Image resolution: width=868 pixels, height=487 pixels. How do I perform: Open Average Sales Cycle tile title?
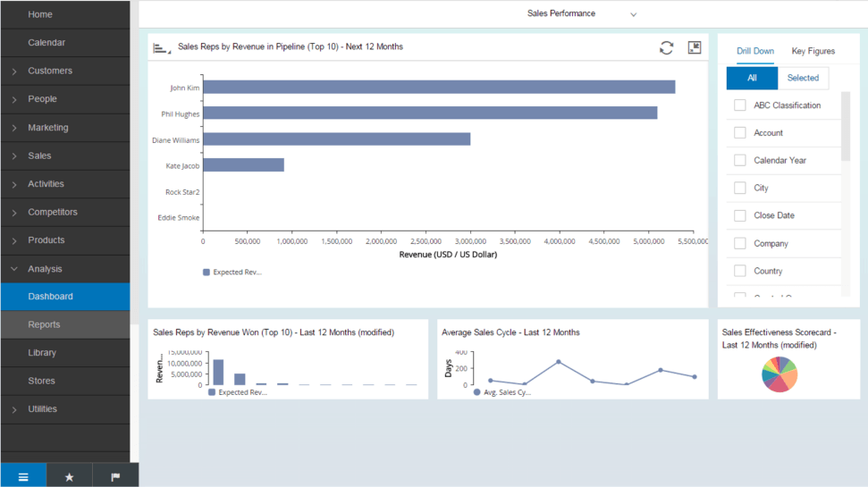[510, 332]
